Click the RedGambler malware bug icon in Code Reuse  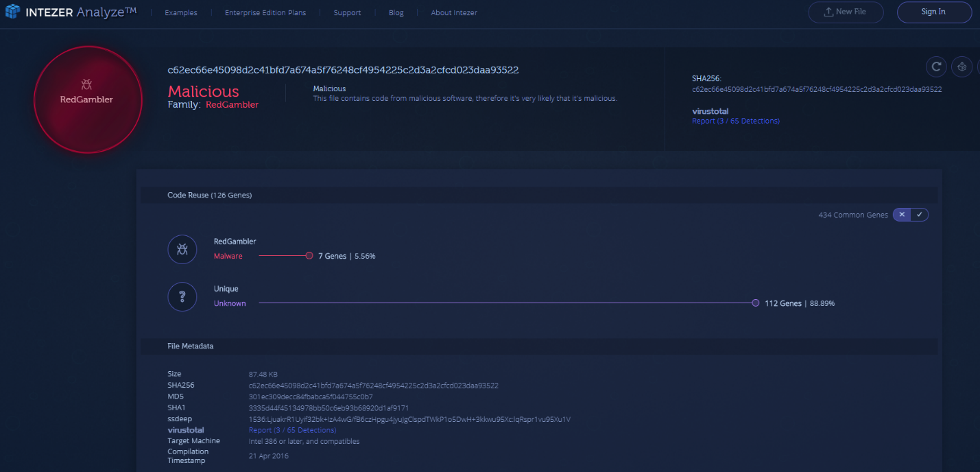point(182,250)
